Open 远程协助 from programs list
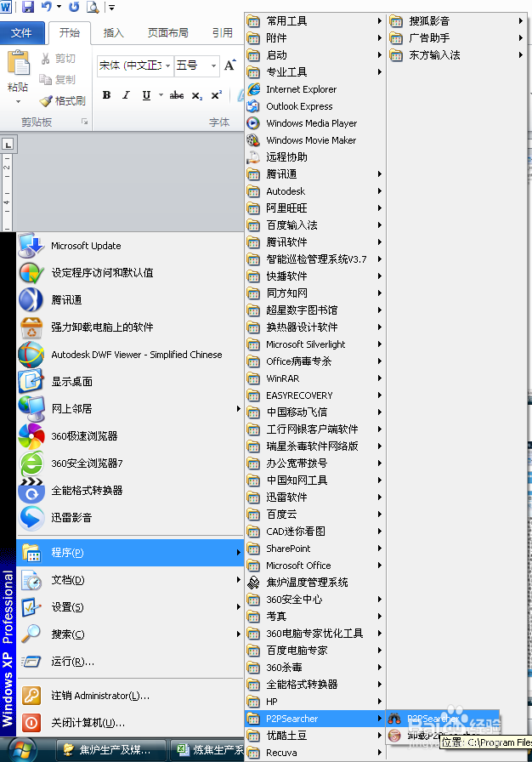This screenshot has width=532, height=762. point(315,157)
